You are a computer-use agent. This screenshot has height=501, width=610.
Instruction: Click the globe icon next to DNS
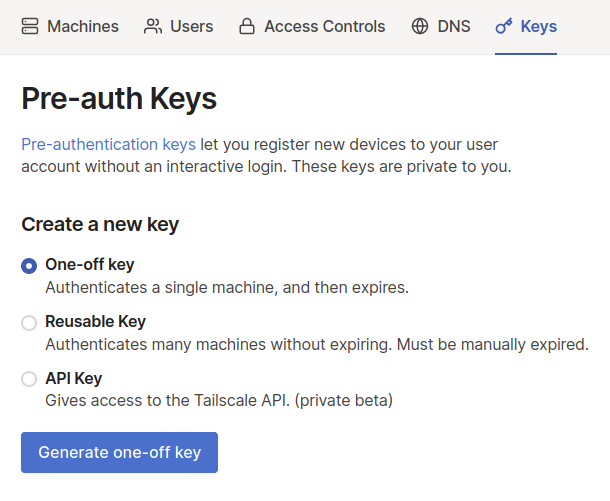point(420,27)
